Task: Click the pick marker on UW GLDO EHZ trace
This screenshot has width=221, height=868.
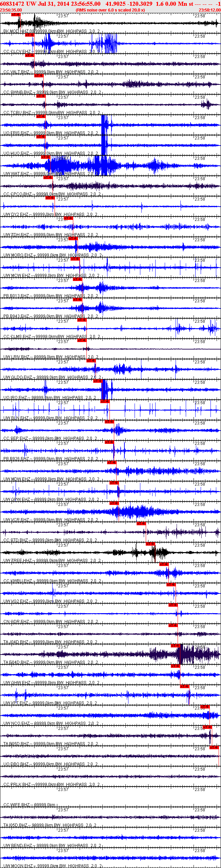Action: coord(91,361)
